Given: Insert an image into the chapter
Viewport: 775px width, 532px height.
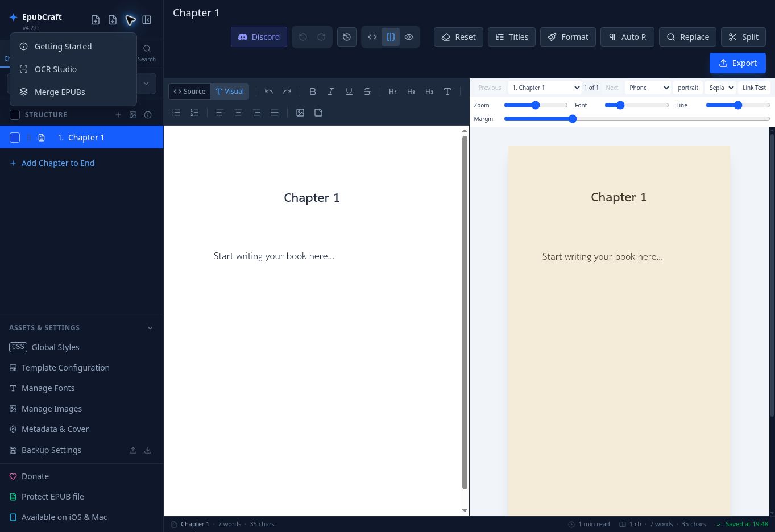Looking at the screenshot, I should click(x=300, y=113).
